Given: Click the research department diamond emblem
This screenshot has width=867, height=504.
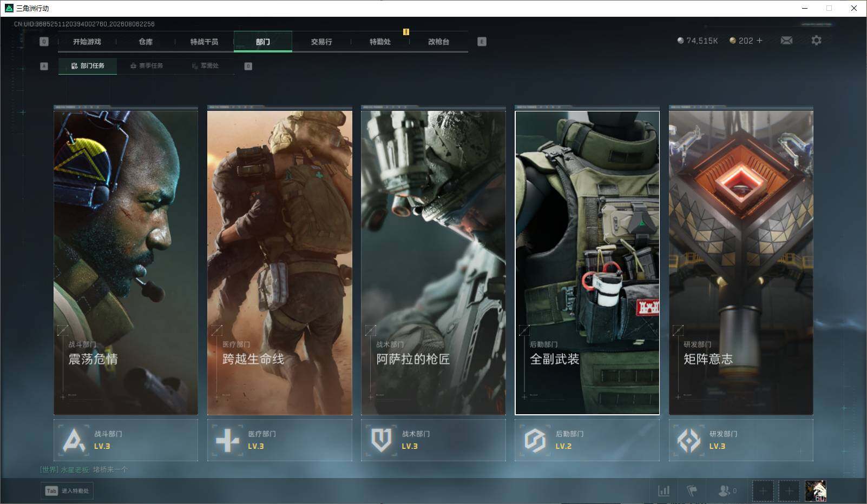Looking at the screenshot, I should pyautogui.click(x=689, y=440).
